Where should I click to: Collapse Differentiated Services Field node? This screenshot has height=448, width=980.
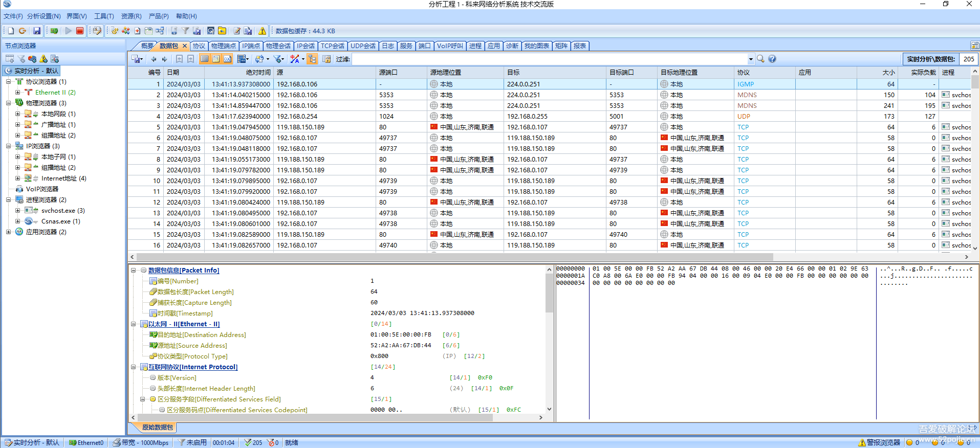(143, 399)
